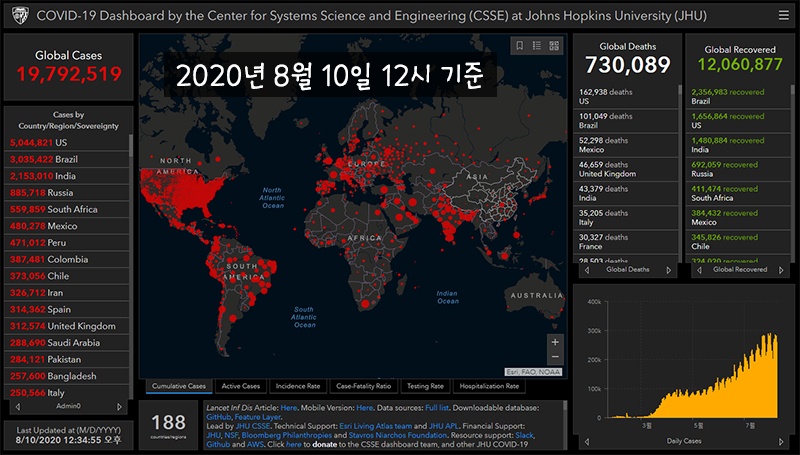Open Esri Living Atlas team link
This screenshot has width=800, height=455.
tap(376, 426)
